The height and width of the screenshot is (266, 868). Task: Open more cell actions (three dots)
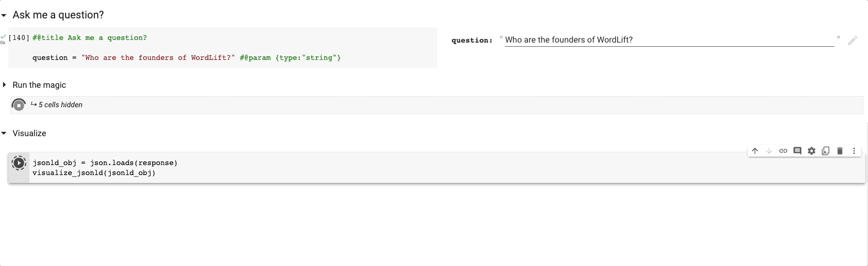[854, 151]
